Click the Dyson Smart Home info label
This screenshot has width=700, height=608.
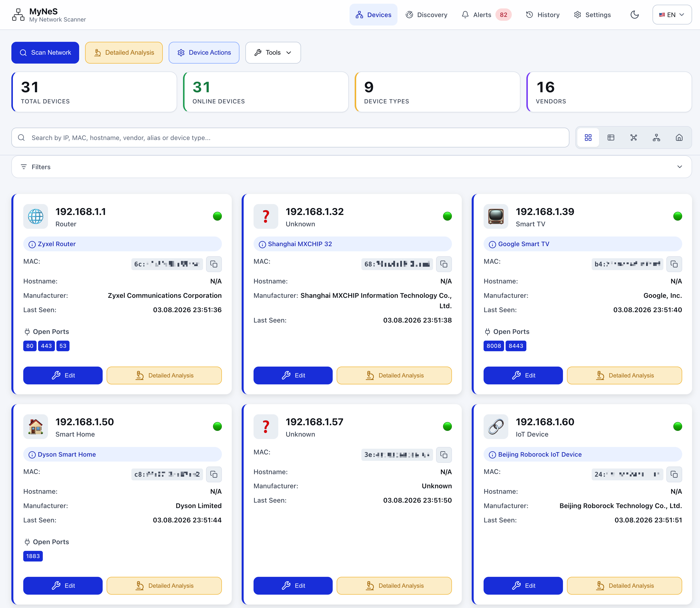(122, 454)
